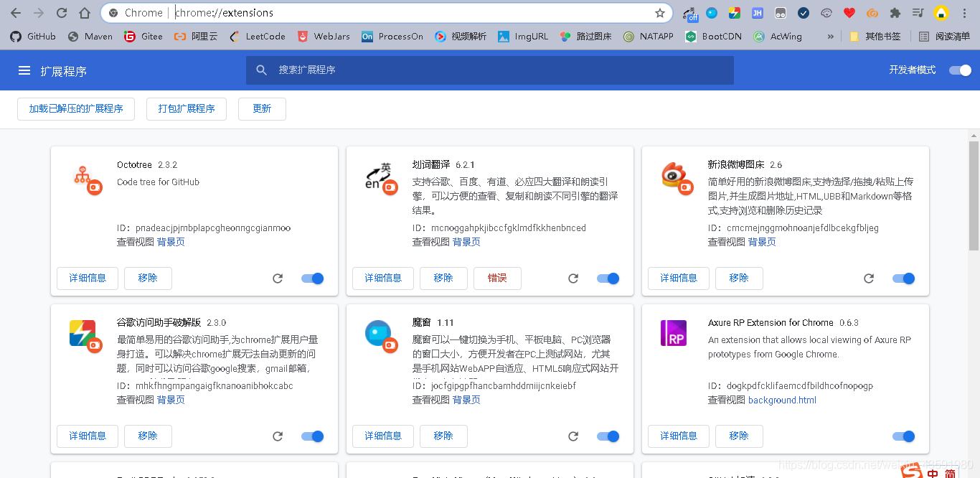Click 加载已解压的扩展程序 button

pos(76,108)
